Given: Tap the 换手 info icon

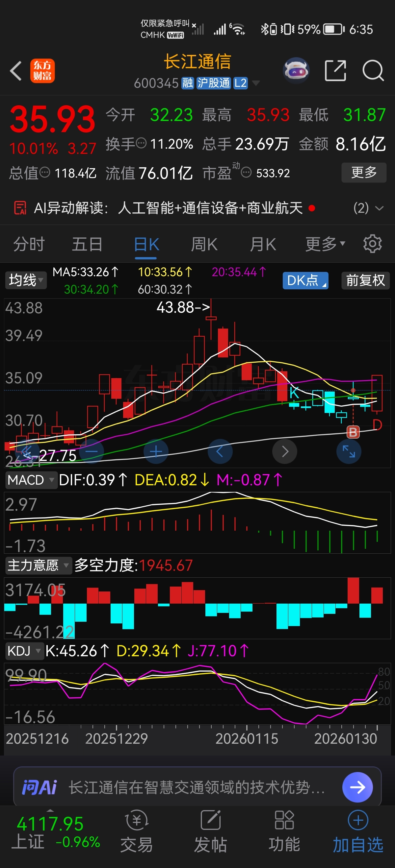Looking at the screenshot, I should click(141, 143).
